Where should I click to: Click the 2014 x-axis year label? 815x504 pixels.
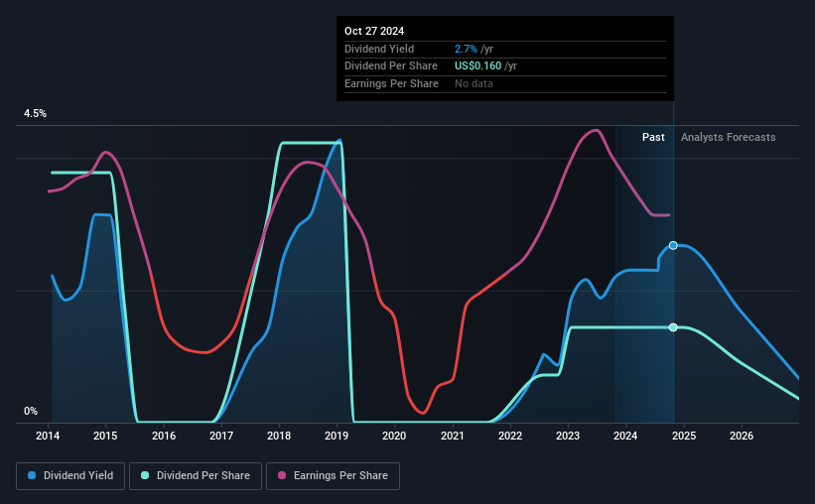48,436
